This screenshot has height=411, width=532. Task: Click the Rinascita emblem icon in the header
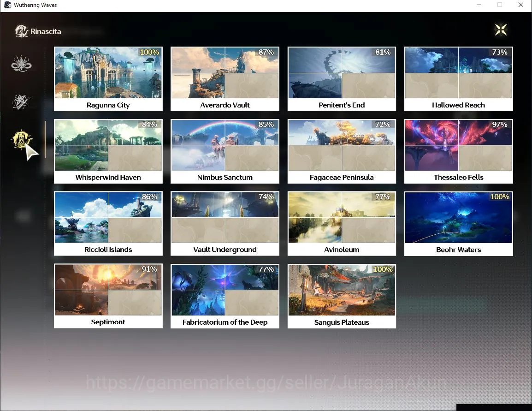click(21, 31)
